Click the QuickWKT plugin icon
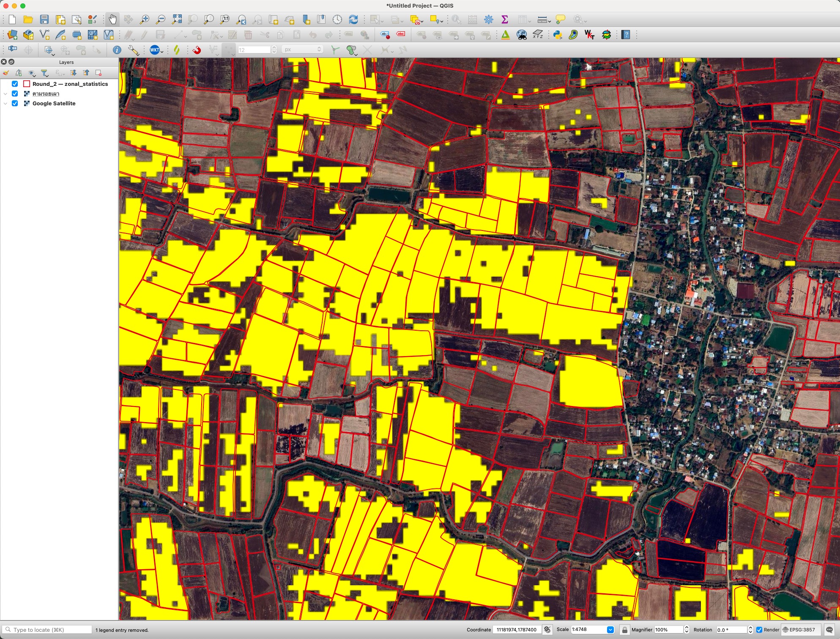This screenshot has width=840, height=639. coord(590,35)
